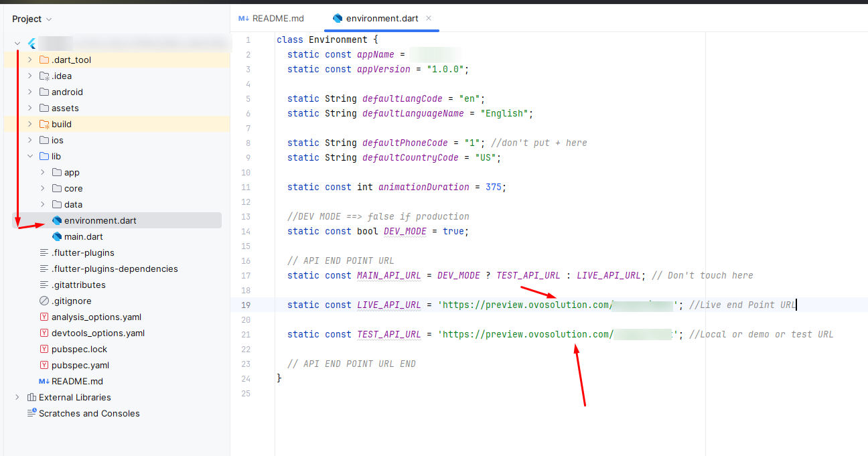Close the environment.dart tab
The width and height of the screenshot is (868, 456).
(x=428, y=19)
